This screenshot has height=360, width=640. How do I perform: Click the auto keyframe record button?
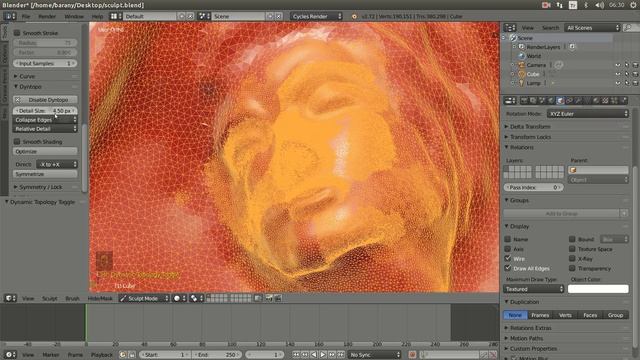click(412, 355)
